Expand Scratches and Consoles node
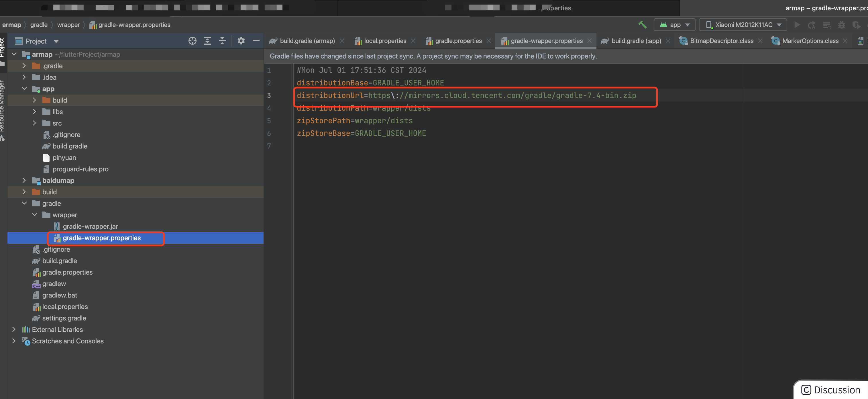868x399 pixels. 14,341
